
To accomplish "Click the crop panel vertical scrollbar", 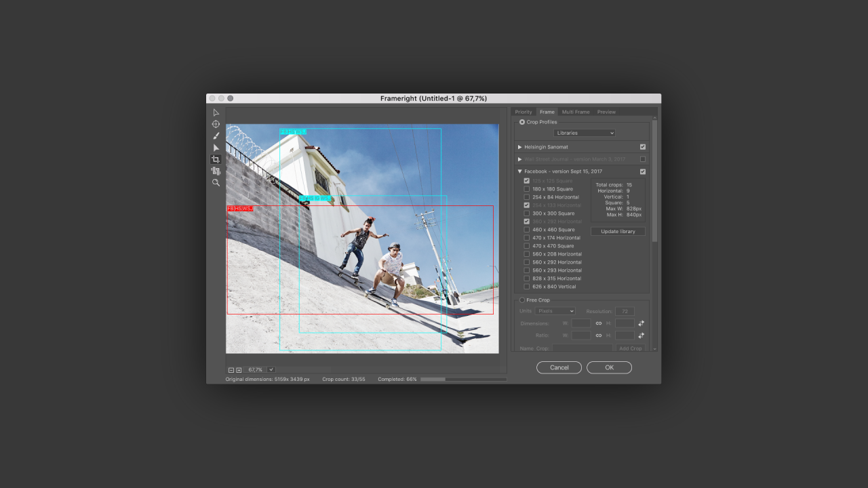I will pos(654,203).
